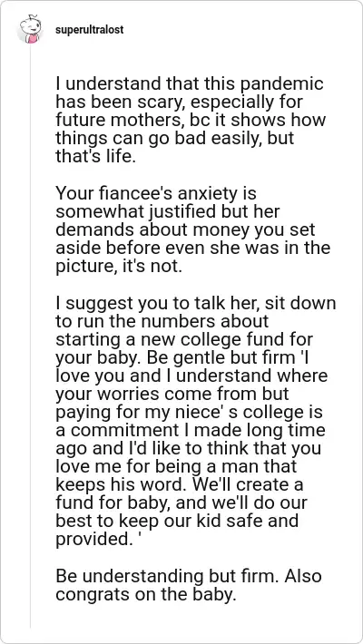
Task: Click the line 'demands about money you set'
Action: 185,229
